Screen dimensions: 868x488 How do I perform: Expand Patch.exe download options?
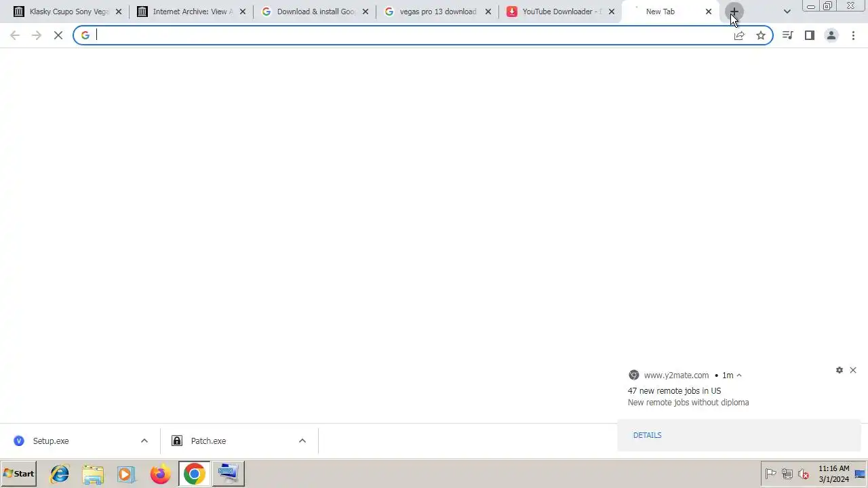[x=302, y=441]
